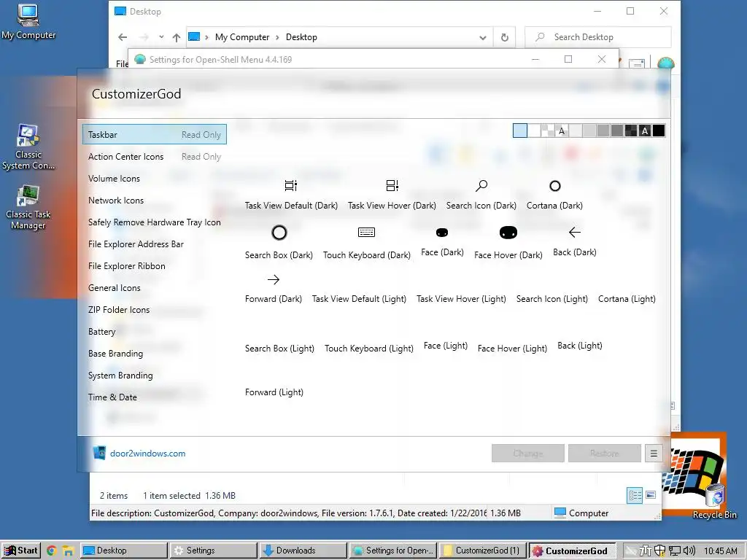Open the File Explorer Ribbon category
747x560 pixels.
(x=155, y=266)
